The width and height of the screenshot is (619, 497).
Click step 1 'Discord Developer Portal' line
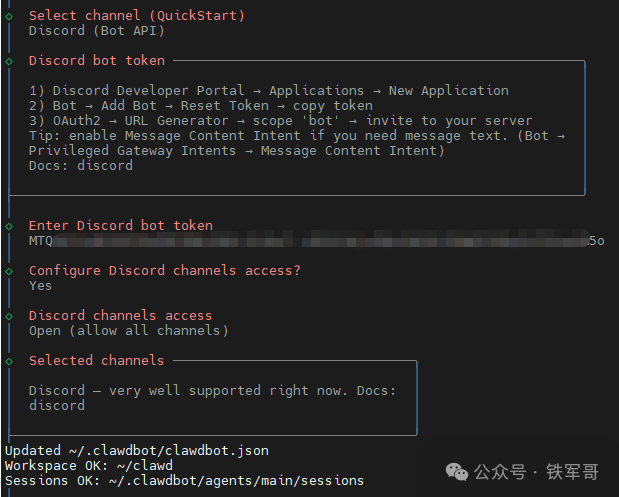[269, 91]
